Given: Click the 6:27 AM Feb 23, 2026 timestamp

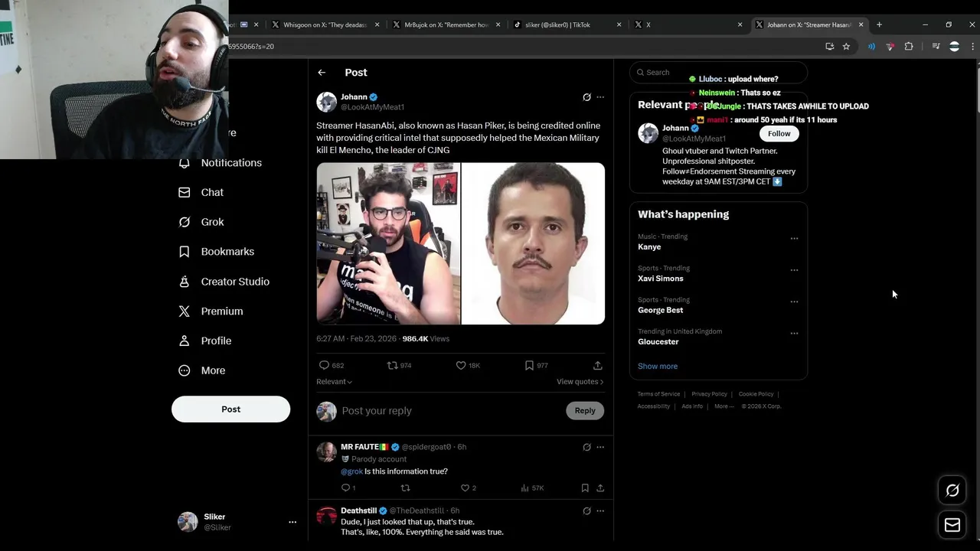Looking at the screenshot, I should 357,339.
